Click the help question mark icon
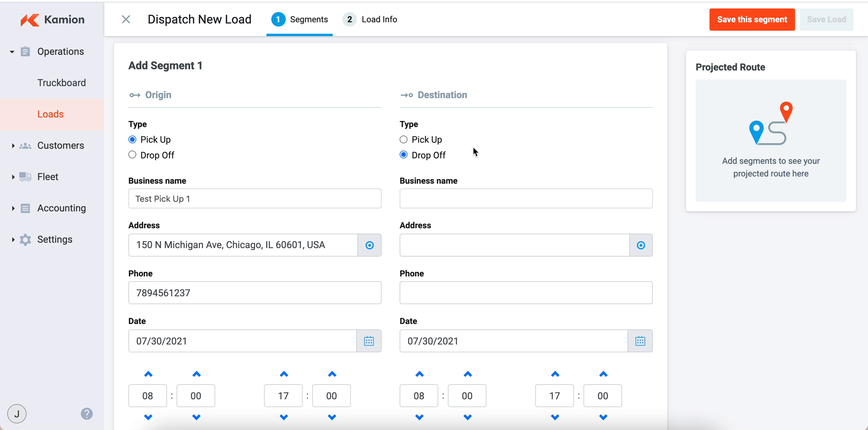This screenshot has width=868, height=430. [86, 413]
